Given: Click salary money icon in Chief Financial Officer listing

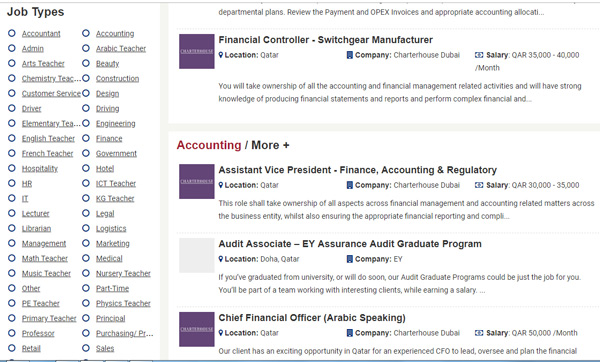Looking at the screenshot, I should [x=479, y=333].
